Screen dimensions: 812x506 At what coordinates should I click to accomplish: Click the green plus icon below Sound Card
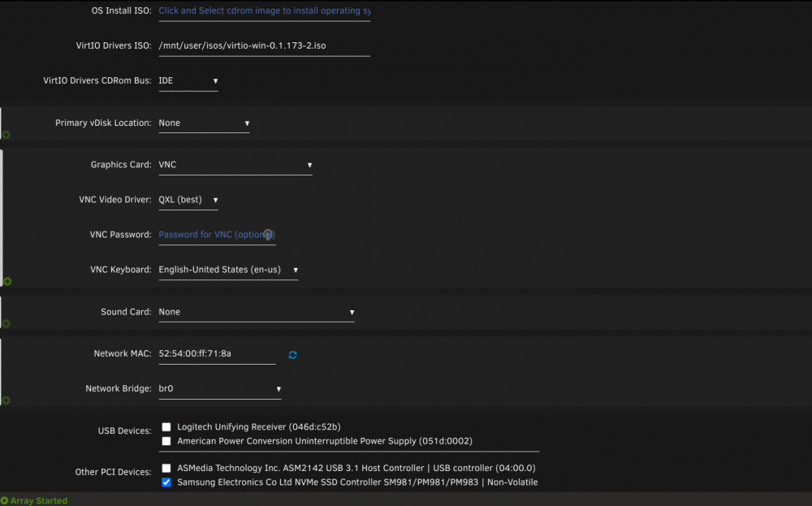(x=6, y=324)
